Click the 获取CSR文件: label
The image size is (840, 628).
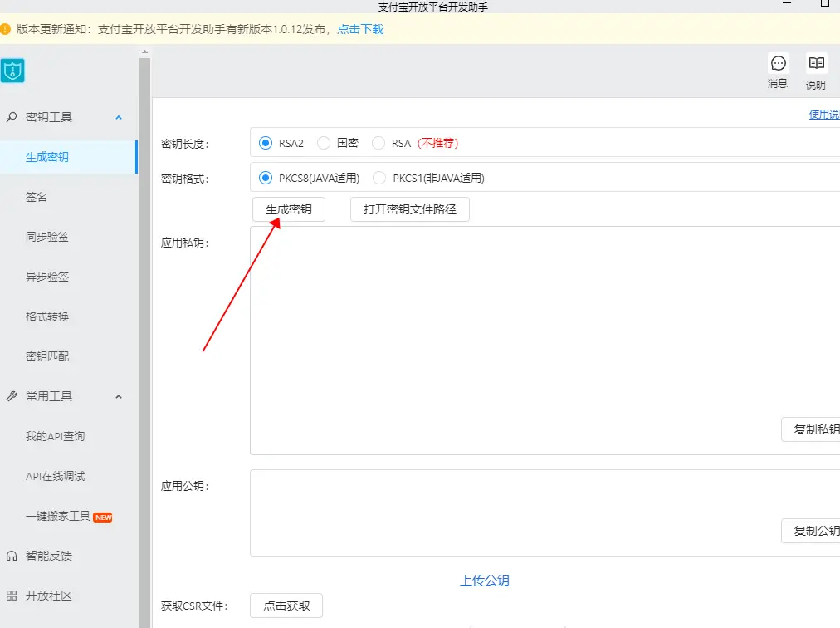click(x=194, y=606)
